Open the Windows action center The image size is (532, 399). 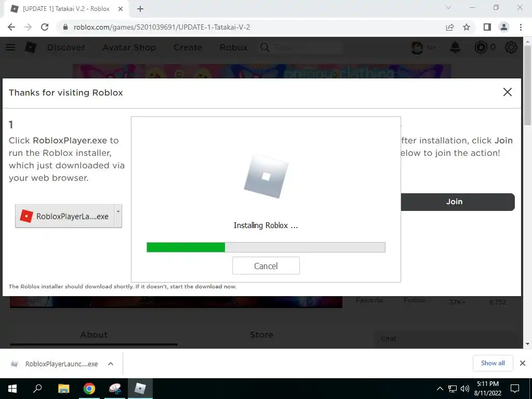(x=515, y=389)
